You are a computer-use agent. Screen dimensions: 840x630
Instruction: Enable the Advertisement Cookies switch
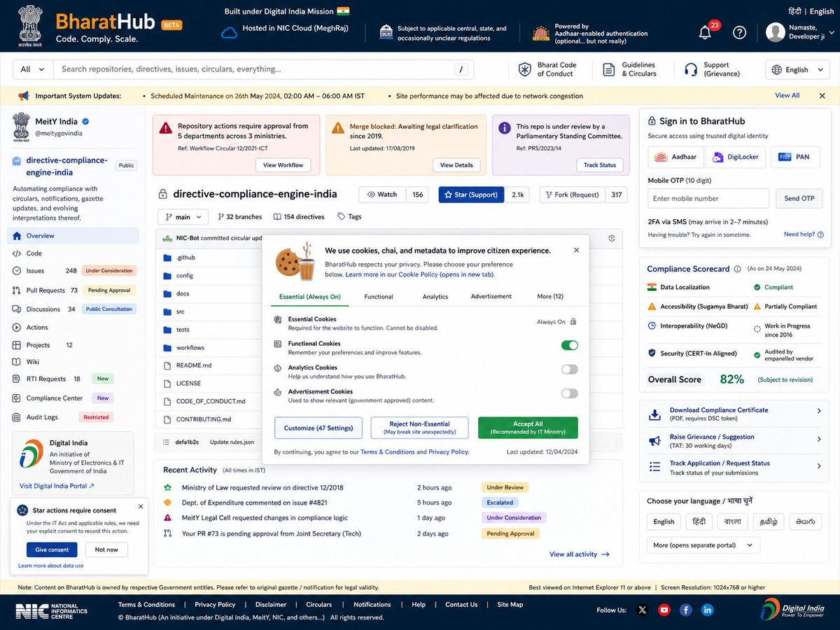click(x=570, y=393)
